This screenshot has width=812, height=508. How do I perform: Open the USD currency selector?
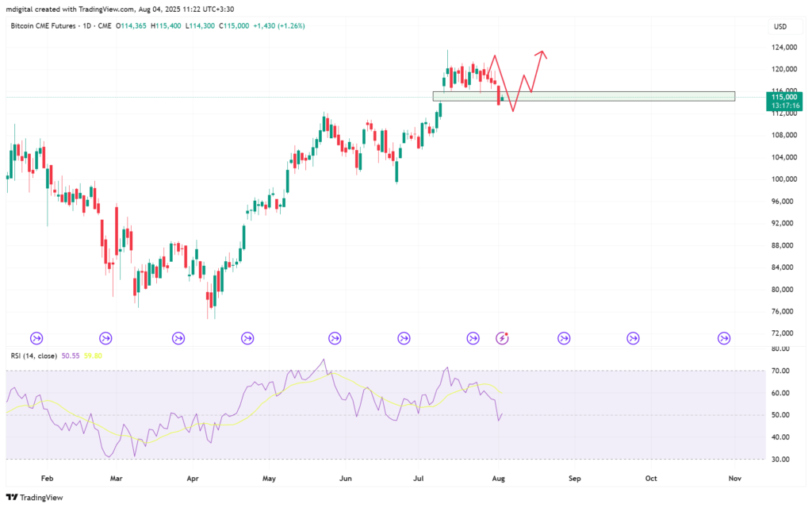coord(779,27)
